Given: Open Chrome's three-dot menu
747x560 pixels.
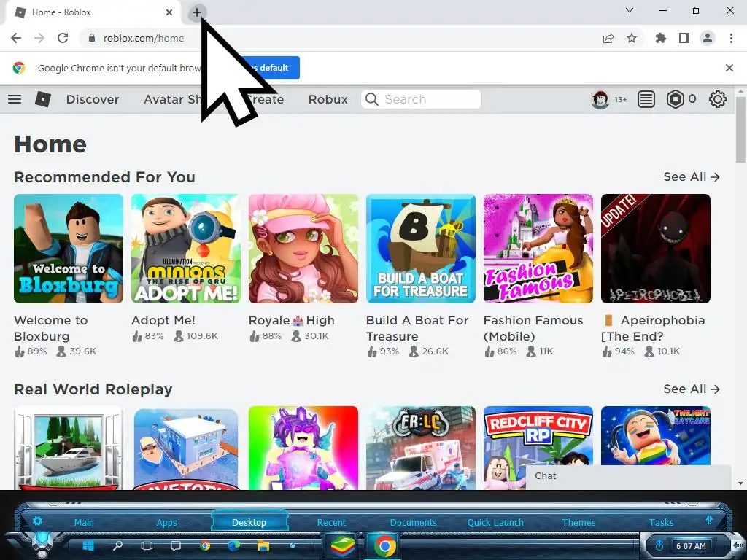Looking at the screenshot, I should click(x=731, y=38).
